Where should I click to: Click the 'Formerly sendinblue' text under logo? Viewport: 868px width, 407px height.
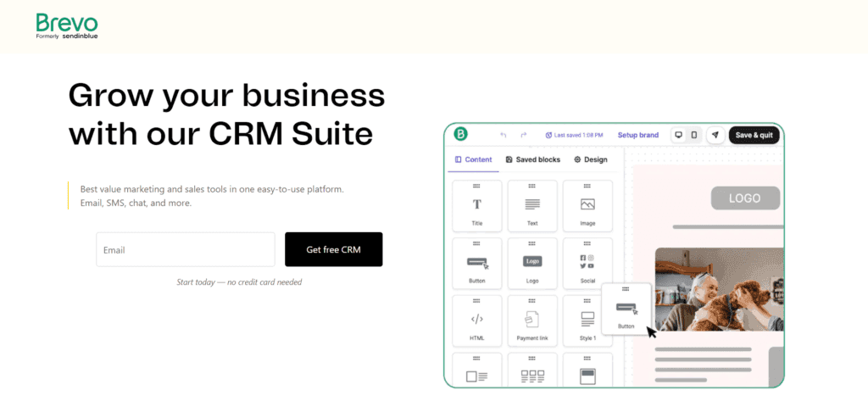pyautogui.click(x=67, y=36)
